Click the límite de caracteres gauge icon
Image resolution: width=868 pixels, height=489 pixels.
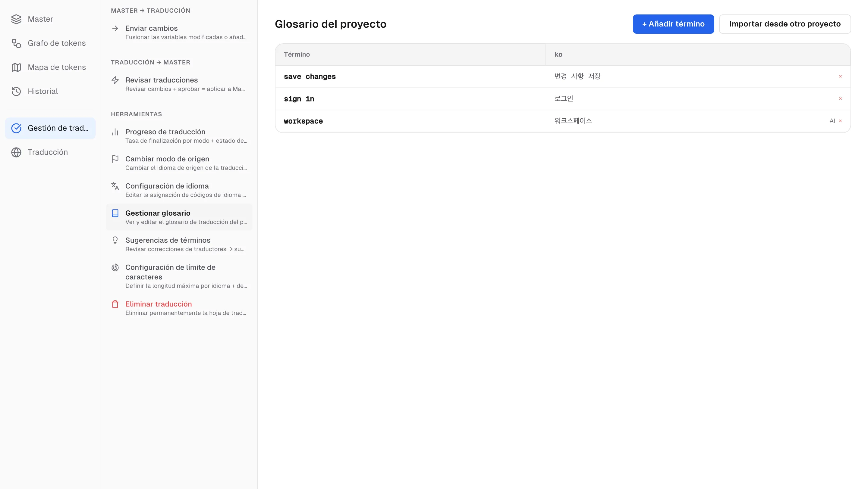pyautogui.click(x=115, y=268)
